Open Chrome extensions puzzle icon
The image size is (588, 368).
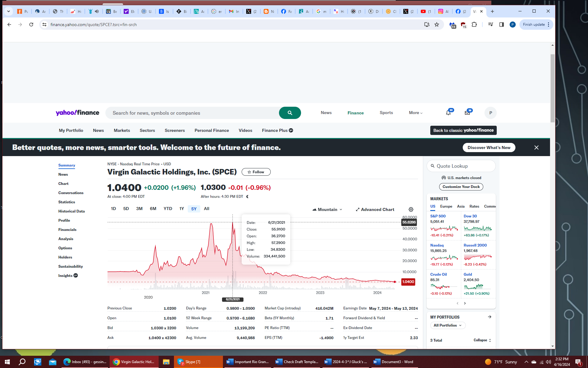click(x=474, y=25)
